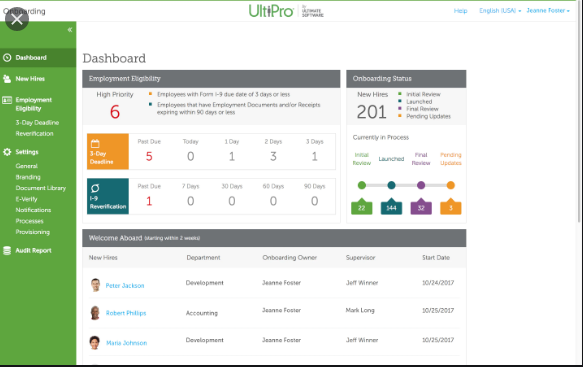Click the New Hires people icon
Screen dimensions: 583x367
pos(7,79)
